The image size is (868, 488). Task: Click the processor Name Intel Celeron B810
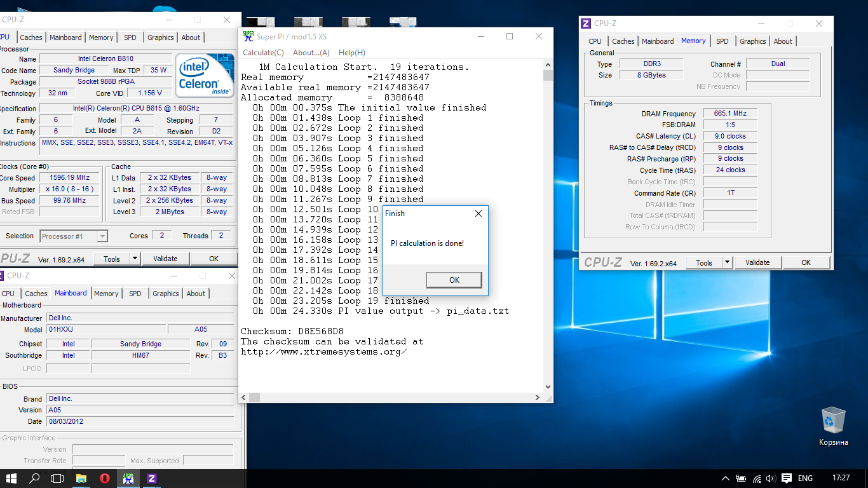105,59
